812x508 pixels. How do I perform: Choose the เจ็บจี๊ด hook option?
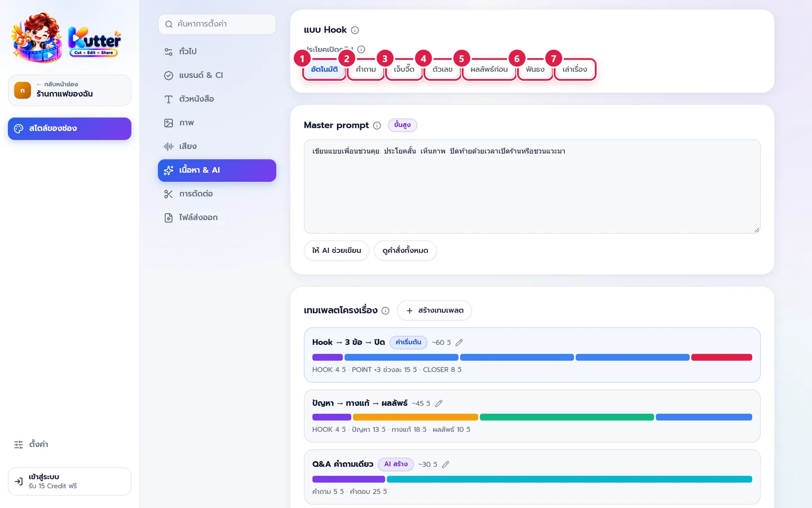point(404,69)
